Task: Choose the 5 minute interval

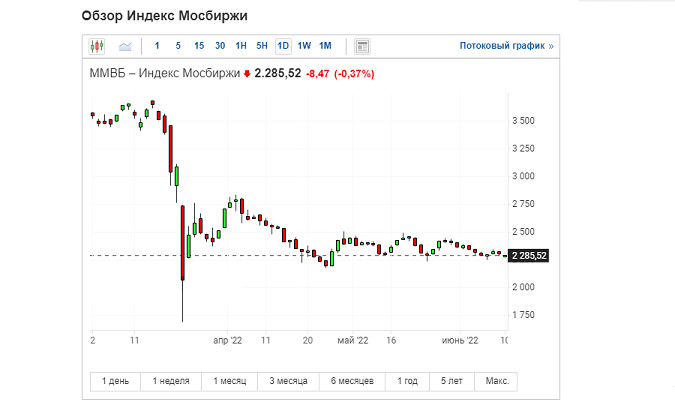Action: tap(178, 46)
